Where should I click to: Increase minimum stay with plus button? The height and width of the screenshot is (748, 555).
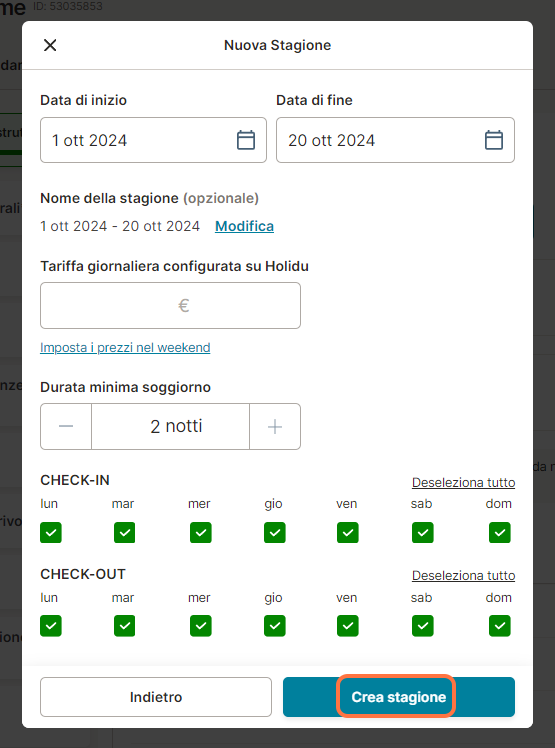click(x=275, y=426)
